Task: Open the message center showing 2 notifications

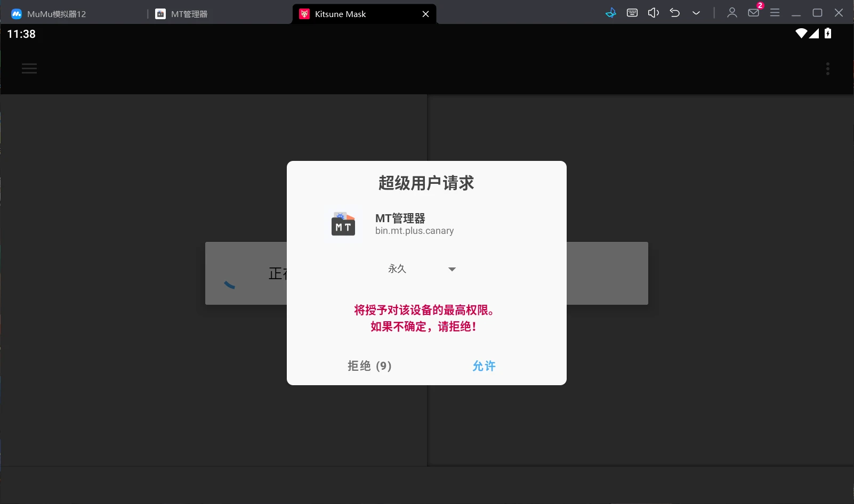Action: coord(754,12)
